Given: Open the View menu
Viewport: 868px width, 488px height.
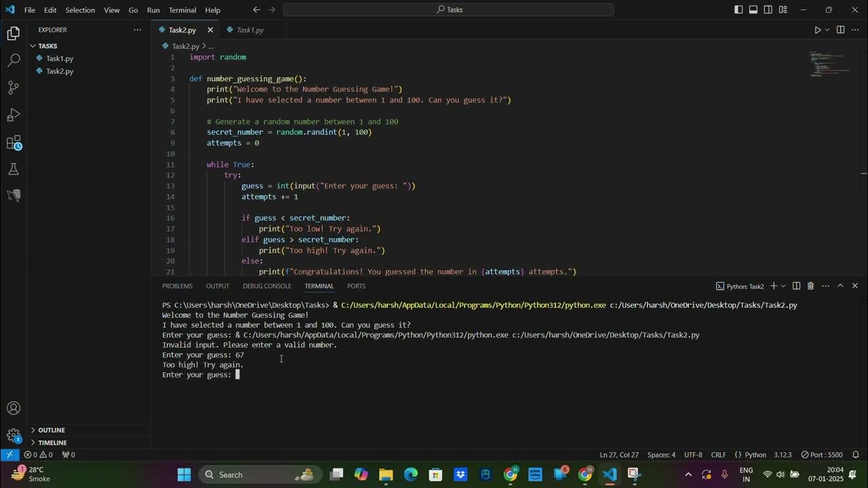Looking at the screenshot, I should pos(112,10).
